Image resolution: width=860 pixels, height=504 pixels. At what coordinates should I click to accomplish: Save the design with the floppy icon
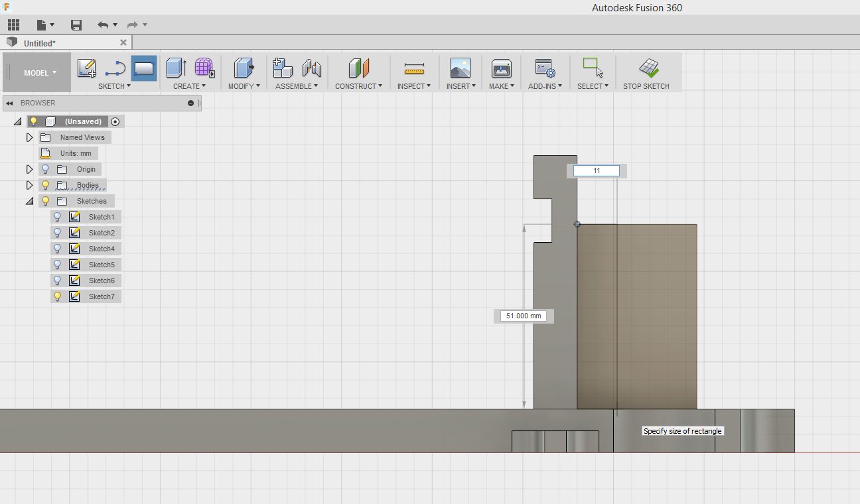(76, 25)
